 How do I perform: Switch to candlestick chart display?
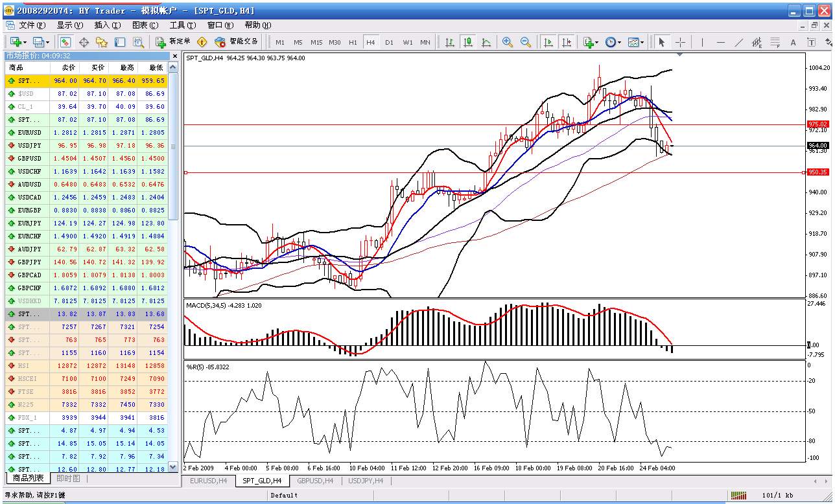pyautogui.click(x=467, y=42)
